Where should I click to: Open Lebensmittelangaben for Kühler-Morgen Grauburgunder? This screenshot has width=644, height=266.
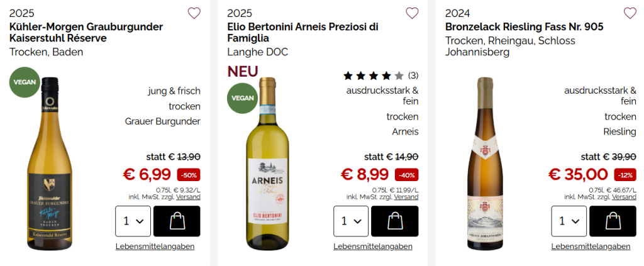(155, 247)
